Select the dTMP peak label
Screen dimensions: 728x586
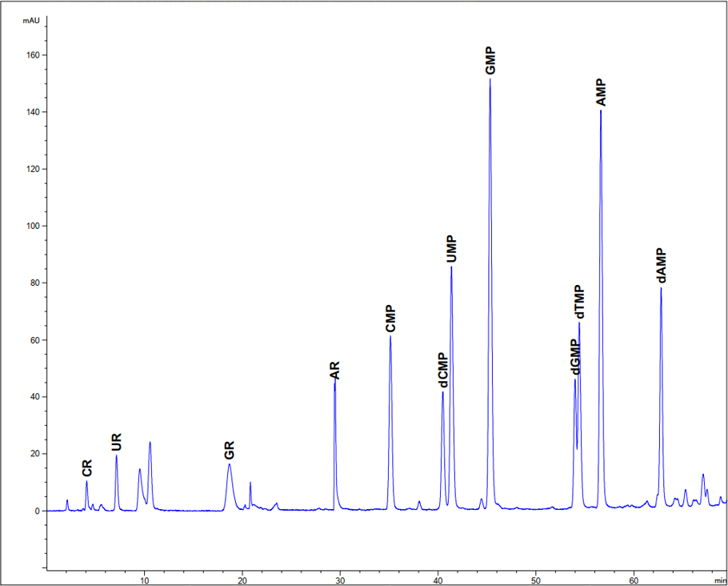[580, 303]
